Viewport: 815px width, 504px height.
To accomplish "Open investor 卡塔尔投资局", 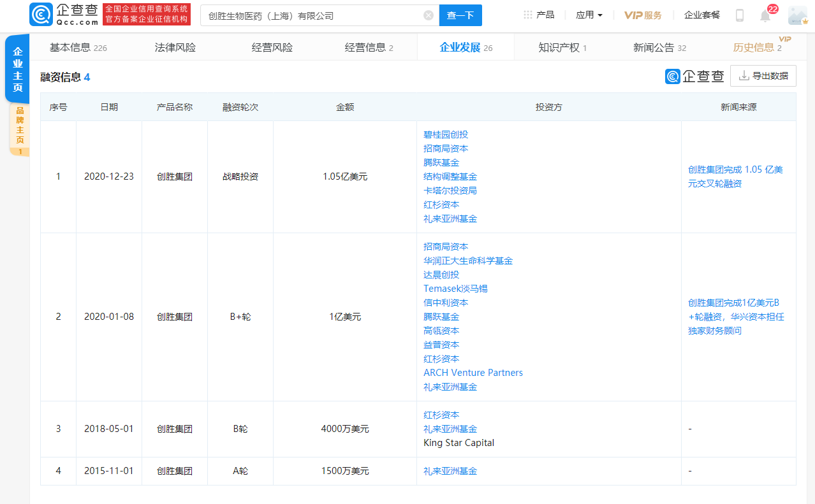I will (x=450, y=191).
